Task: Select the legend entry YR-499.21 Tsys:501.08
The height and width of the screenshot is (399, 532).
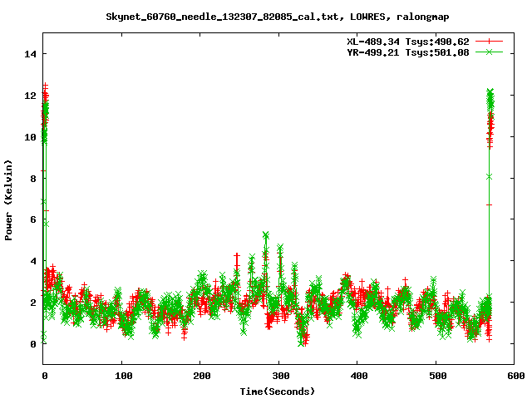Action: coord(408,52)
